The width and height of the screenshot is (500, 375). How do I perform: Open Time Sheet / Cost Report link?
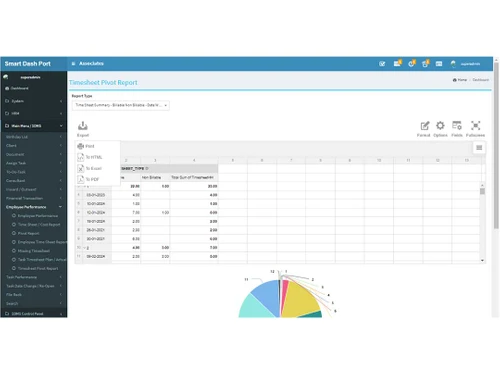pos(39,225)
